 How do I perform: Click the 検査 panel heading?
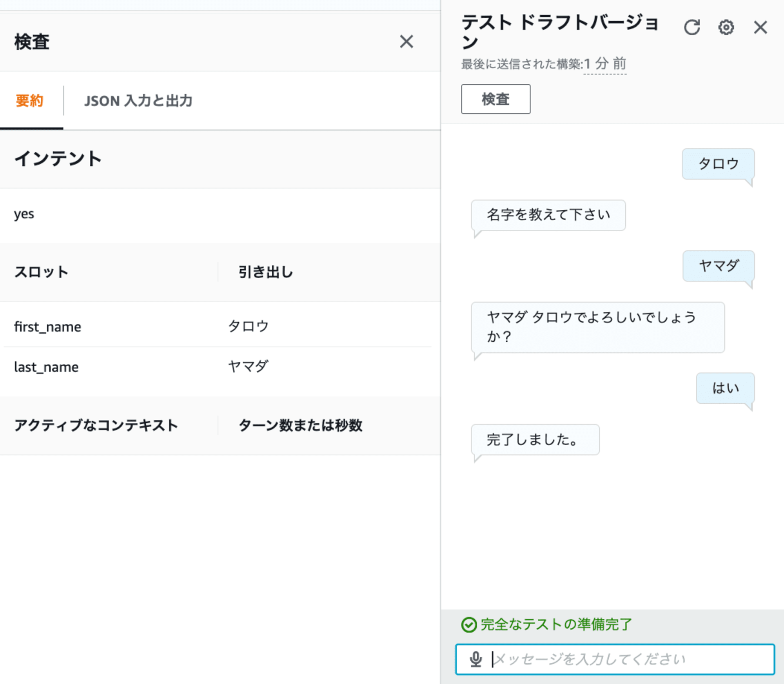32,42
